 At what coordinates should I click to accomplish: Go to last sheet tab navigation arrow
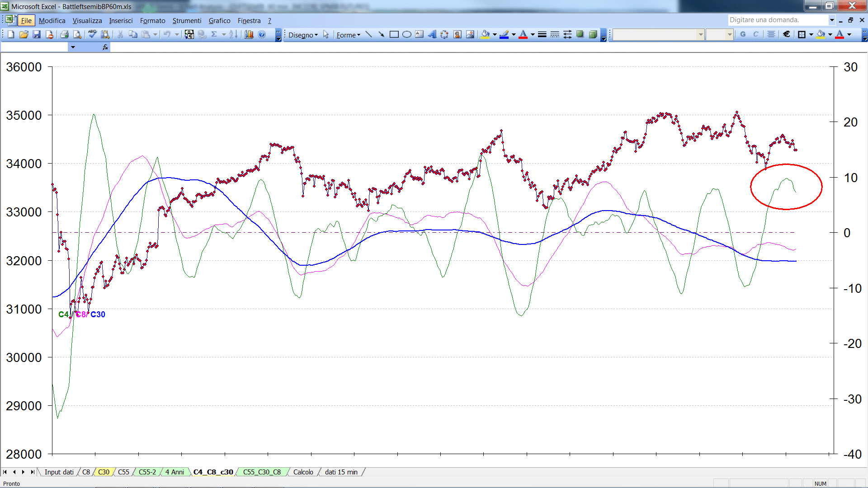pyautogui.click(x=32, y=472)
